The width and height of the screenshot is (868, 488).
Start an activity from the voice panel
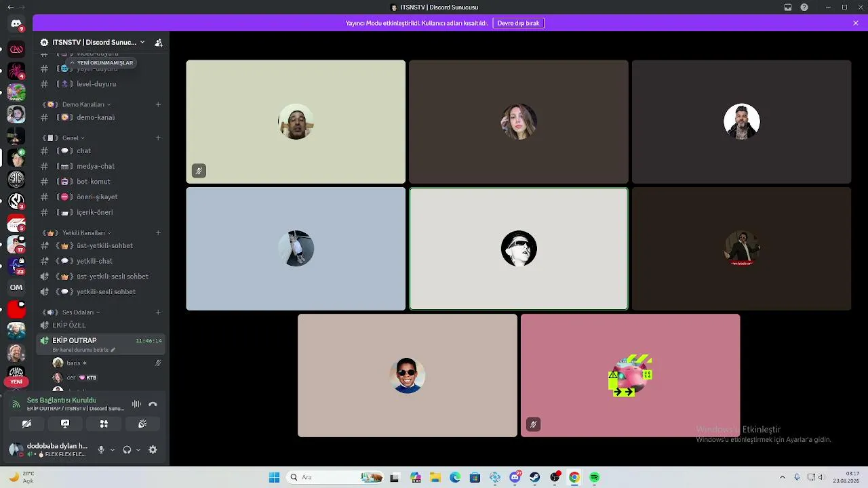click(x=104, y=424)
